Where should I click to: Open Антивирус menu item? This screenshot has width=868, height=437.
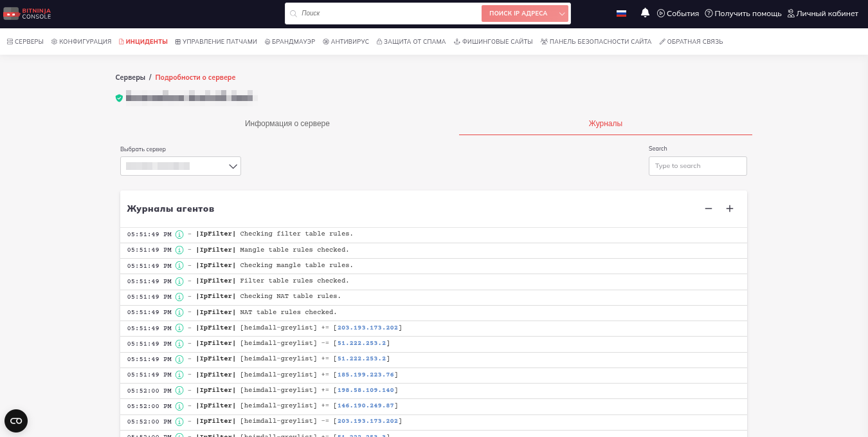coord(346,42)
